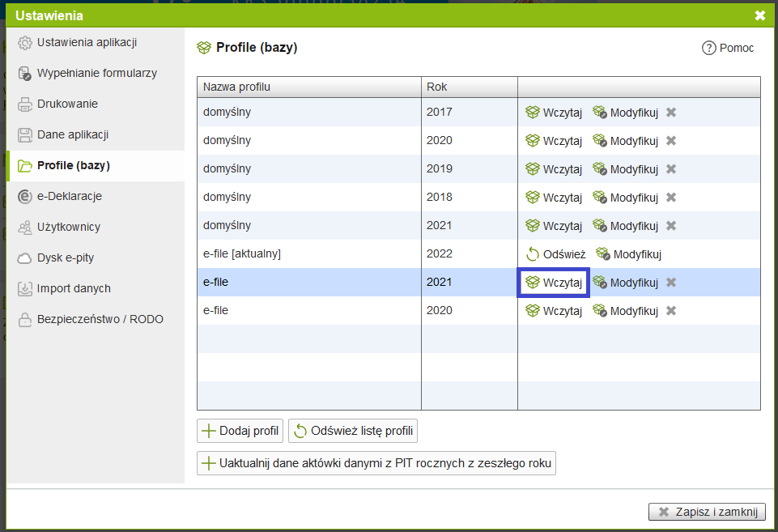
Task: Load the e-file 2021 profile with Wczytaj
Action: [554, 283]
